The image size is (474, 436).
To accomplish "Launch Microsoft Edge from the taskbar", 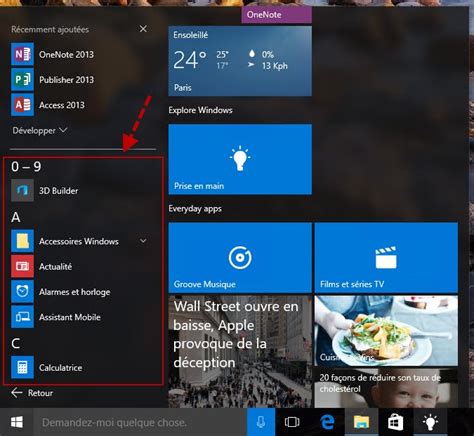I will coord(327,422).
